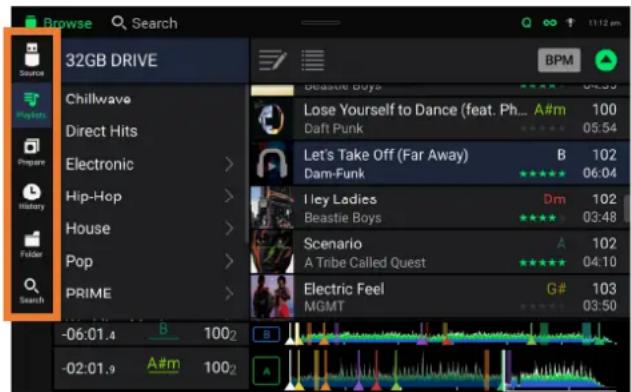631x392 pixels.
Task: Expand the Pop playlist chevron
Action: pyautogui.click(x=229, y=262)
